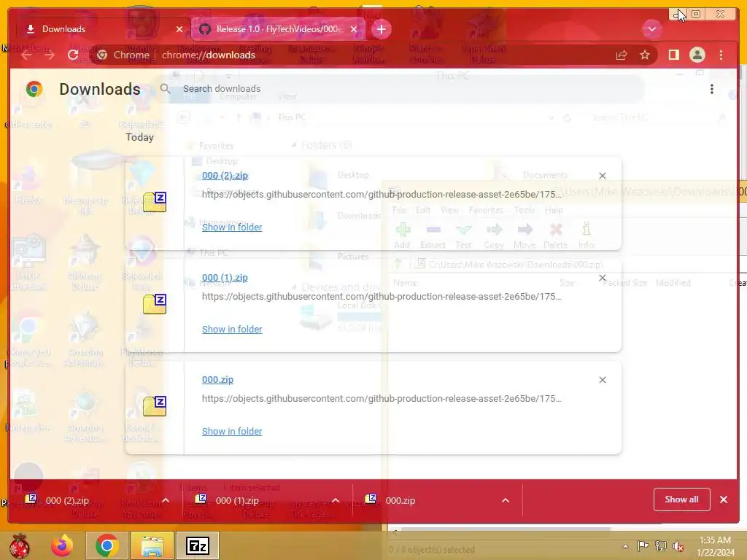The width and height of the screenshot is (747, 560).
Task: Remove 000 (2).zip from the downloads list
Action: [602, 176]
